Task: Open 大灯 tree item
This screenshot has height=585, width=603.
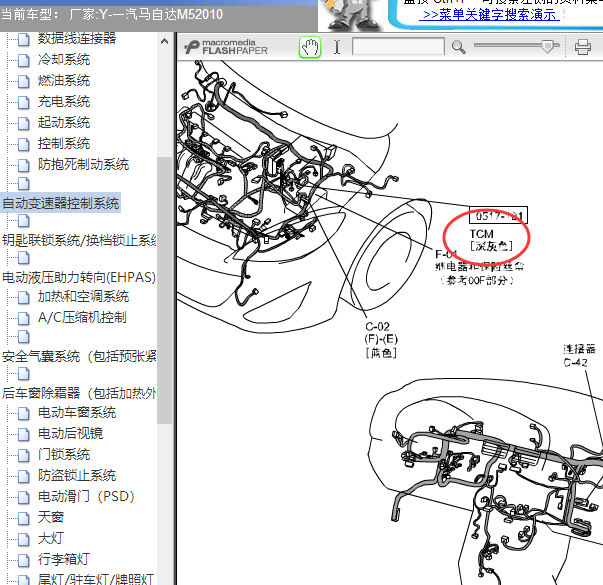Action: pyautogui.click(x=51, y=538)
